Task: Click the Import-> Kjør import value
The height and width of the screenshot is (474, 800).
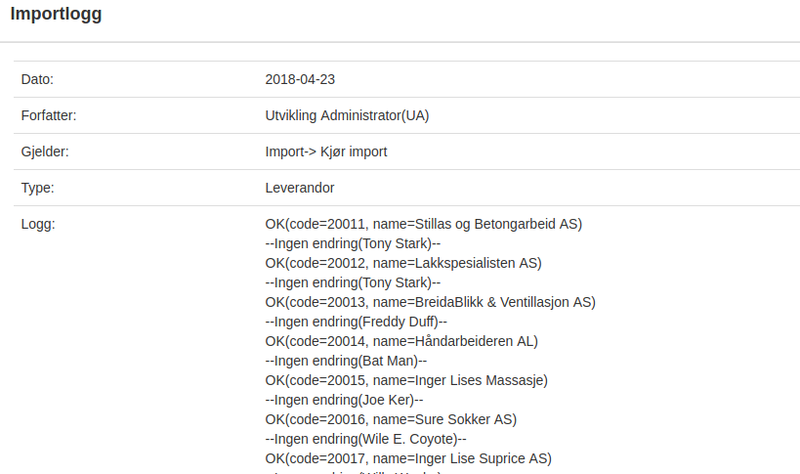Action: [x=326, y=152]
